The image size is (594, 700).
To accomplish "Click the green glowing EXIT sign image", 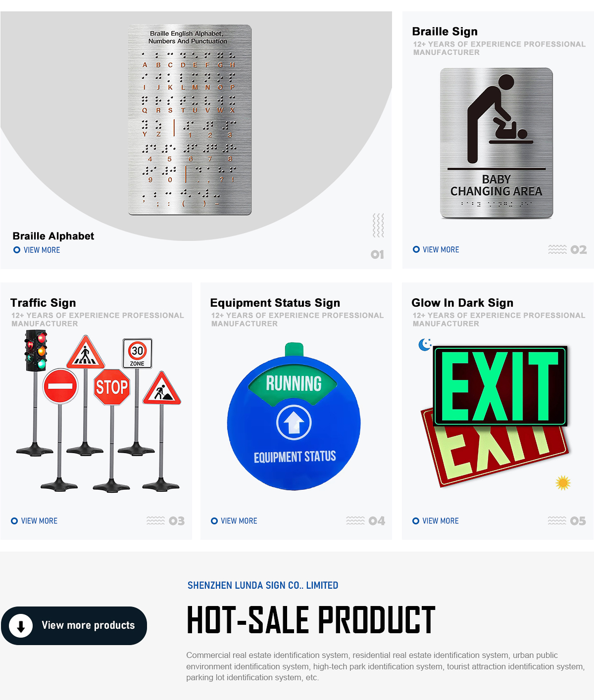I will pyautogui.click(x=500, y=386).
